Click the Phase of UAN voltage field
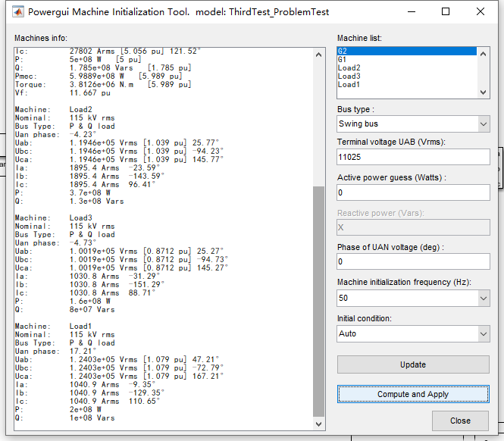This screenshot has width=504, height=441. tap(413, 261)
